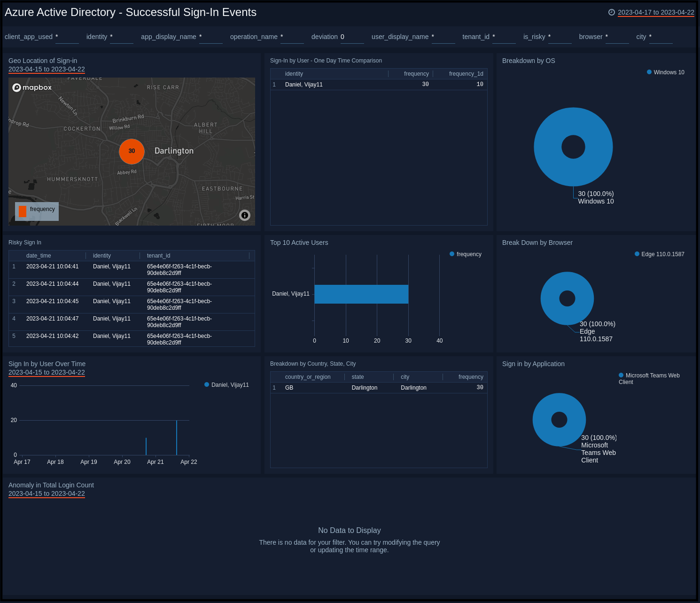Open Anomaly in Total Login Count date range
The image size is (700, 603).
pos(47,494)
